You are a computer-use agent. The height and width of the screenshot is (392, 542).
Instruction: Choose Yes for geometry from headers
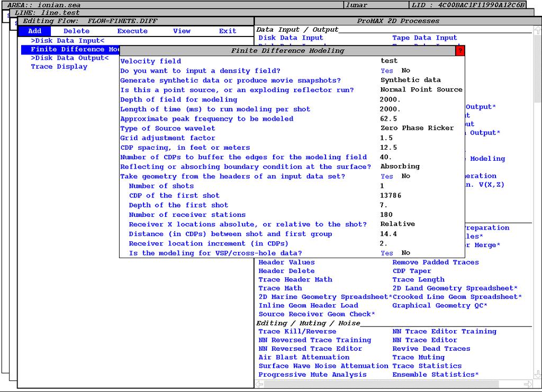click(387, 177)
